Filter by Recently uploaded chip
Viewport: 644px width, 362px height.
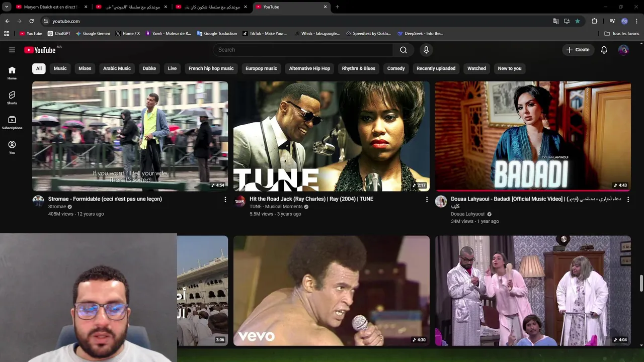point(436,68)
